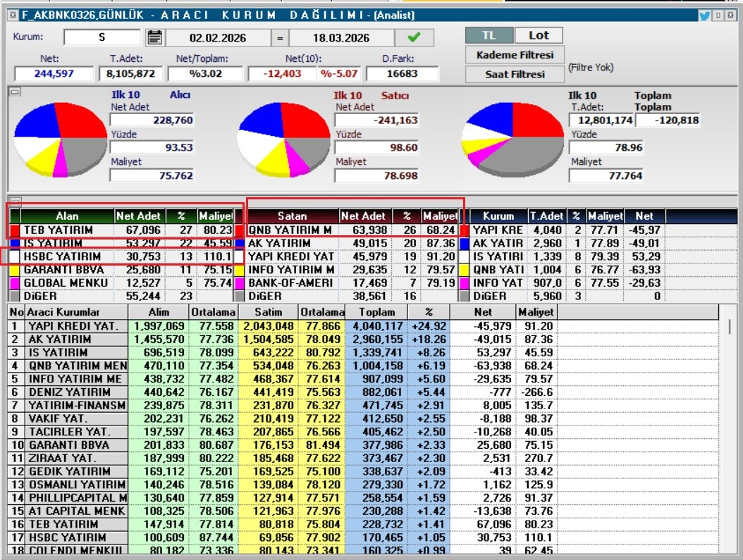Click the Twitter bird icon in title bar
The image size is (743, 560).
704,15
